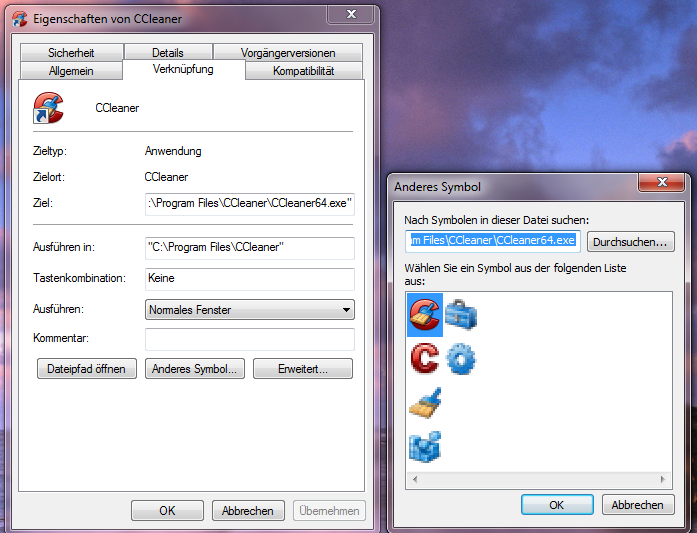Viewport: 697px width, 533px height.
Task: Focus the Tastenkombination field
Action: click(250, 279)
